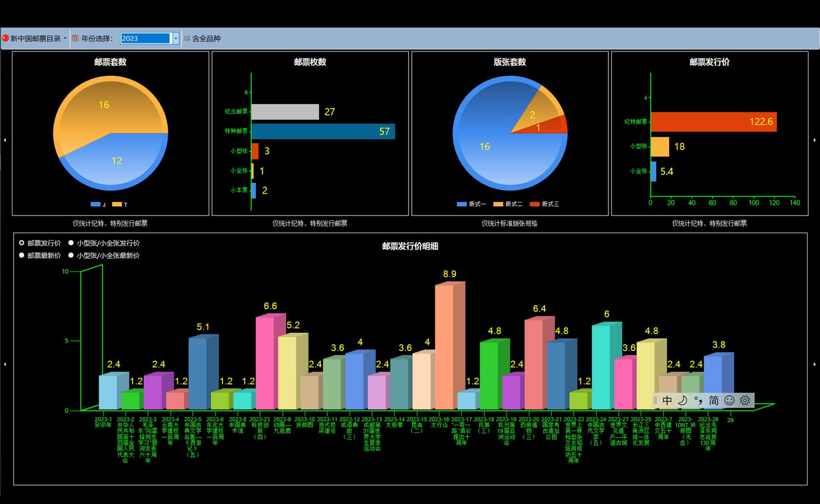The image size is (820, 504).
Task: Toggle the IME moon full-width icon
Action: point(683,400)
